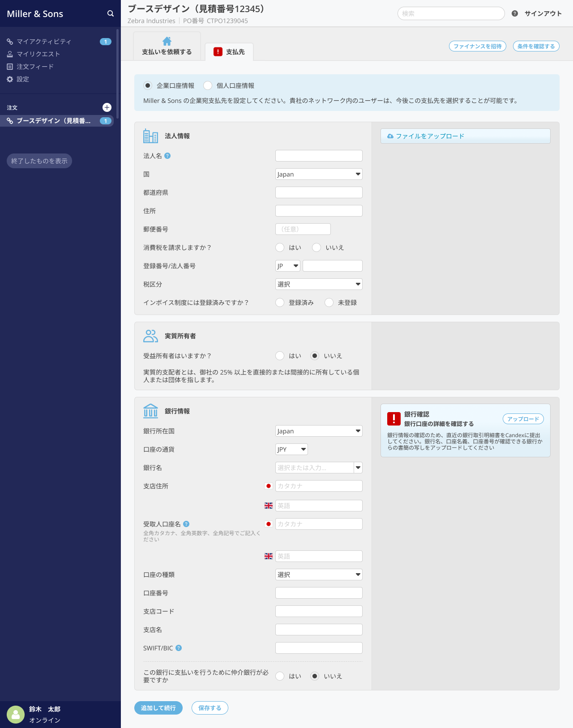Select ブースデザイン order in sidebar
The width and height of the screenshot is (573, 728).
point(57,121)
